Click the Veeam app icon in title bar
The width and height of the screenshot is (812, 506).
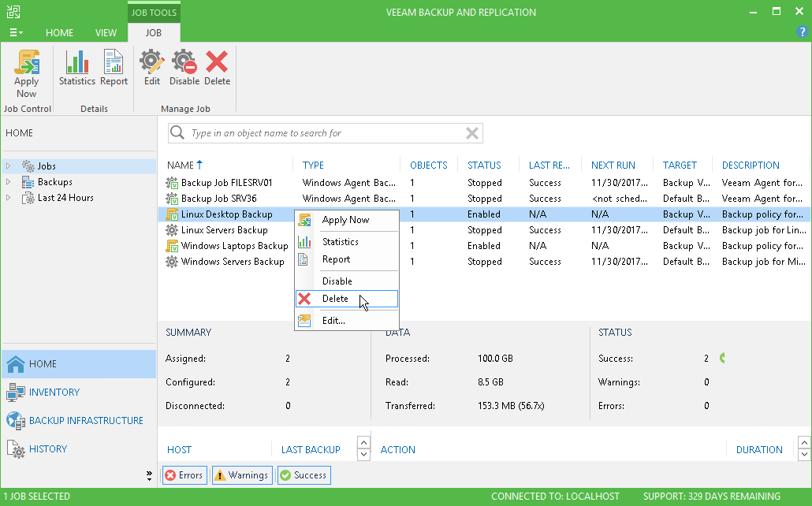[x=13, y=12]
